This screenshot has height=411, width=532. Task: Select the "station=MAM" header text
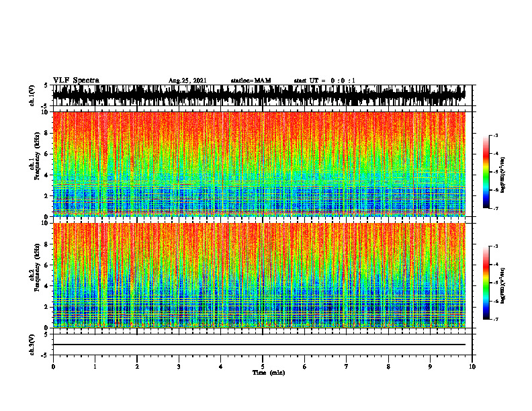(x=251, y=81)
